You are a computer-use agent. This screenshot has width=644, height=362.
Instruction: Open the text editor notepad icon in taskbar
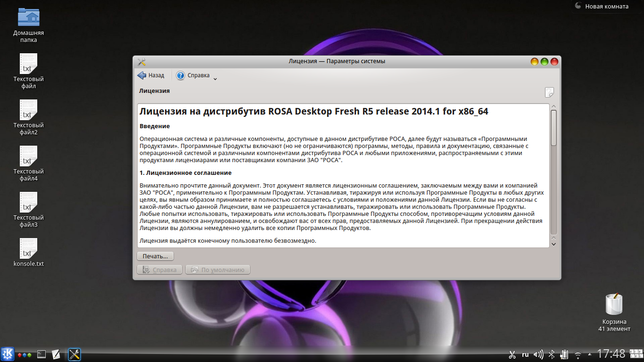(56, 354)
